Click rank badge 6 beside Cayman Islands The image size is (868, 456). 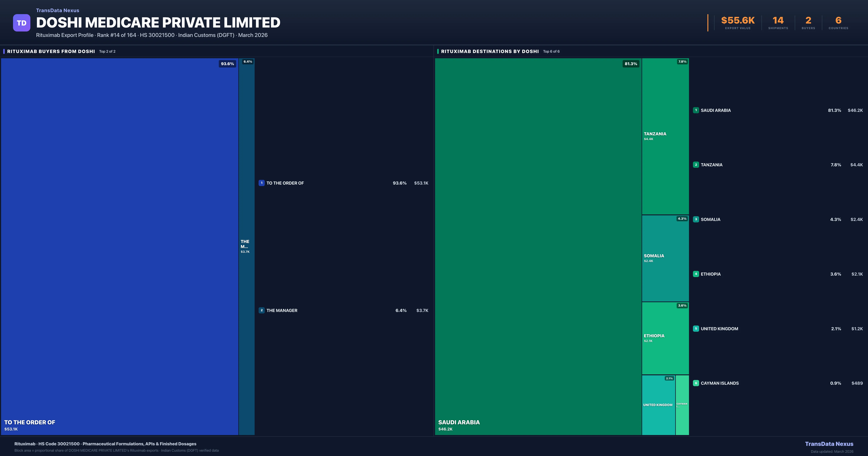[696, 383]
